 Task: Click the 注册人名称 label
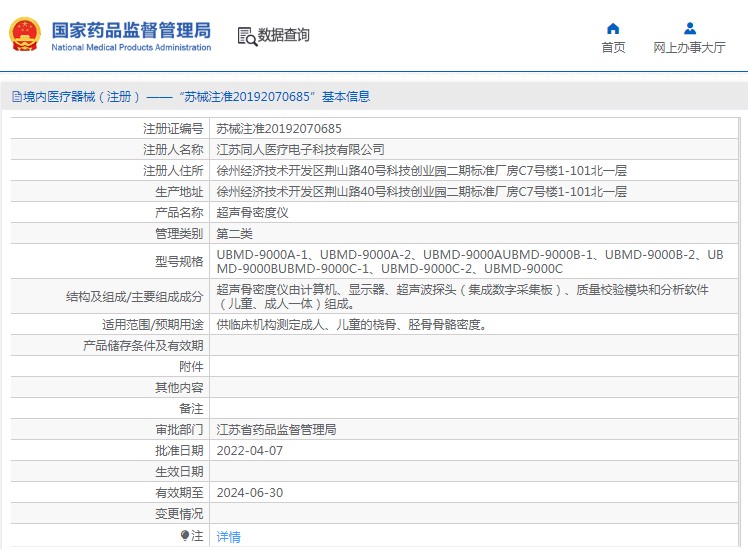point(173,150)
